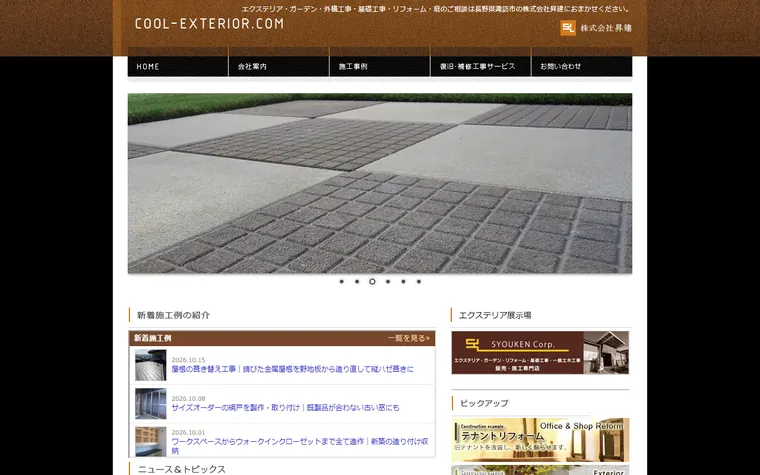Open the 復旧・補修工事サービス menu item
Image resolution: width=760 pixels, height=475 pixels.
click(481, 66)
